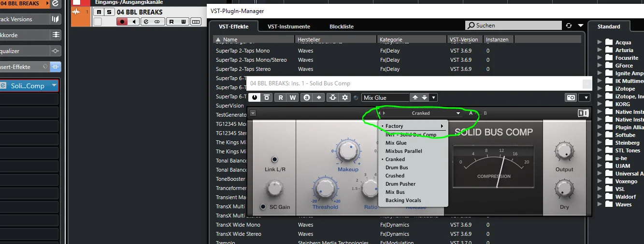
Task: Select the TransX Wide Mono row
Action: [396, 225]
